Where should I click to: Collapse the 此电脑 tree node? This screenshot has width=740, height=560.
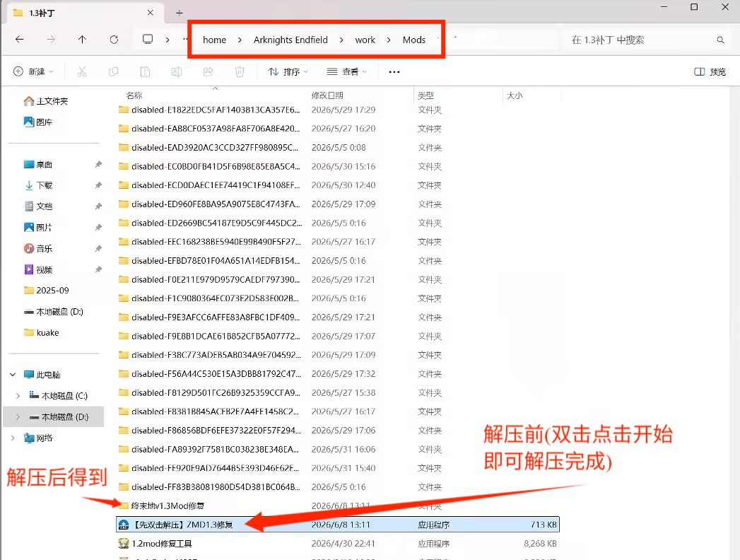point(13,375)
